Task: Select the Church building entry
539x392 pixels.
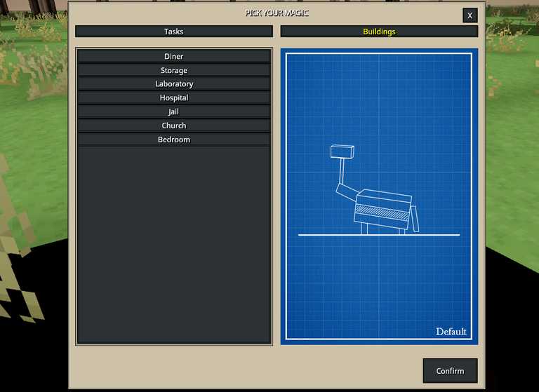Action: (174, 126)
